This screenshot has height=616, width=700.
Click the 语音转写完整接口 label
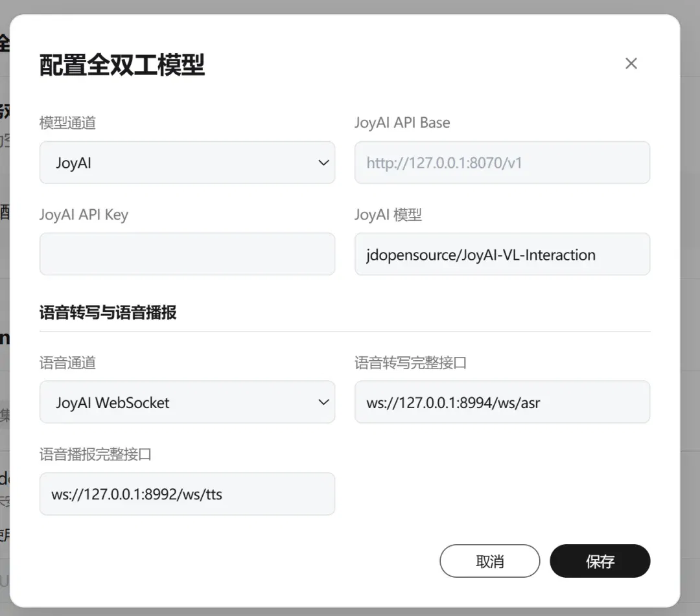pyautogui.click(x=411, y=363)
